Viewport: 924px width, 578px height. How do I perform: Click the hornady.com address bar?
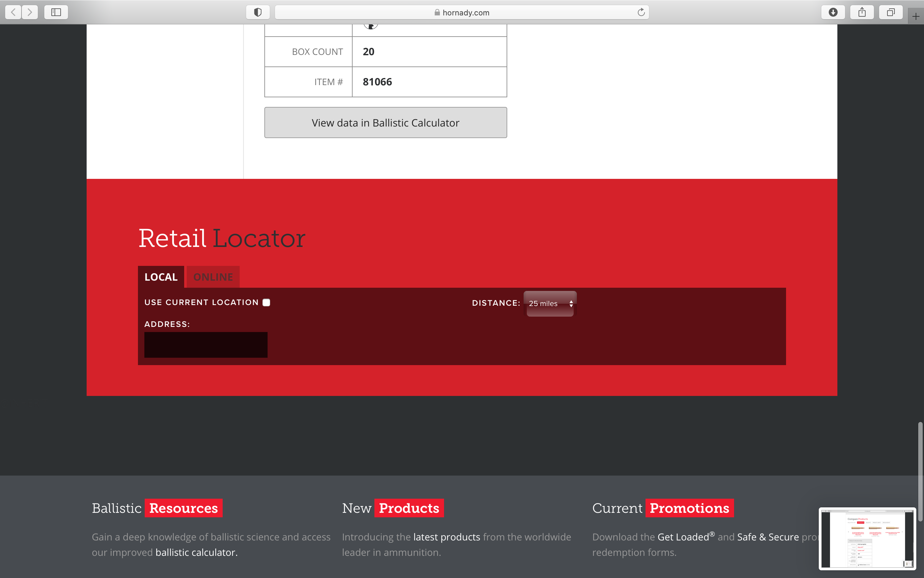pyautogui.click(x=462, y=12)
